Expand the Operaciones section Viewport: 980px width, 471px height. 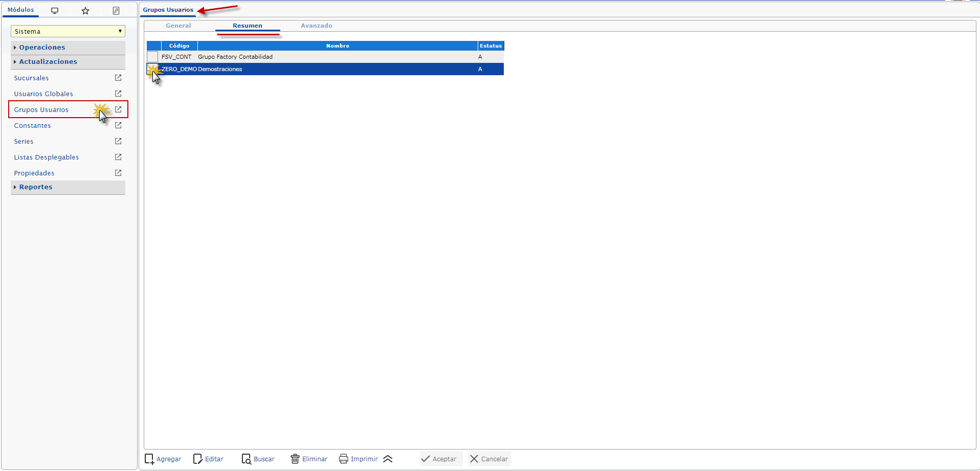(68, 48)
